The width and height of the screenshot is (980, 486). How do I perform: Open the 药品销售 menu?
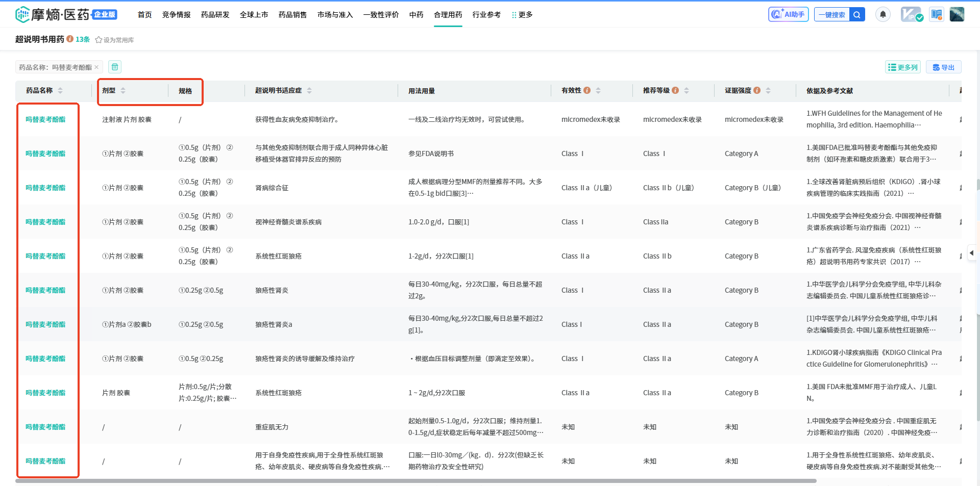coord(293,15)
